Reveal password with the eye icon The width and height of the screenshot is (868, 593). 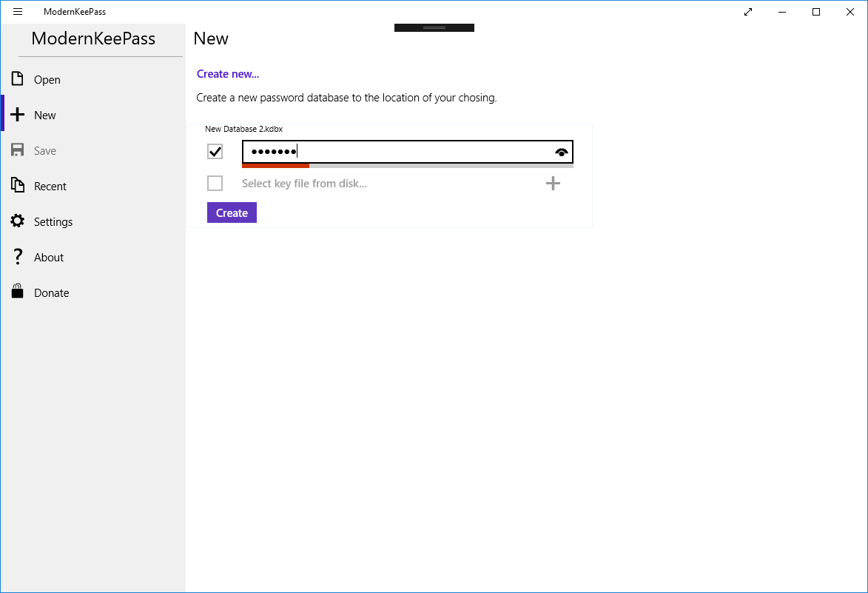(562, 153)
